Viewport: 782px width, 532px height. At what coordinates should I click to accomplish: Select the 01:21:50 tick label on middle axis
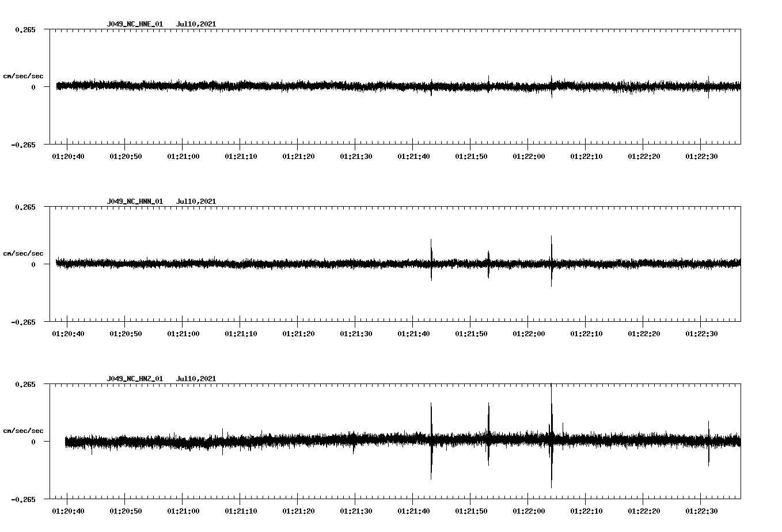(x=472, y=333)
